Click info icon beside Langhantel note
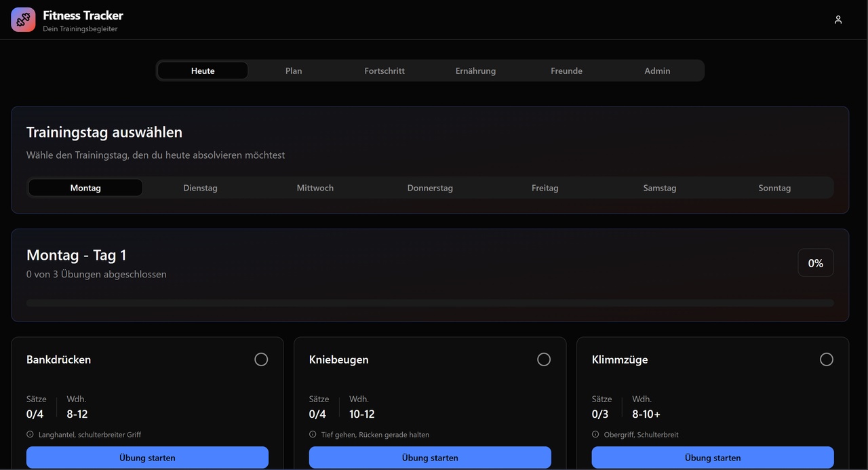Viewport: 868px width, 470px height. click(x=30, y=435)
